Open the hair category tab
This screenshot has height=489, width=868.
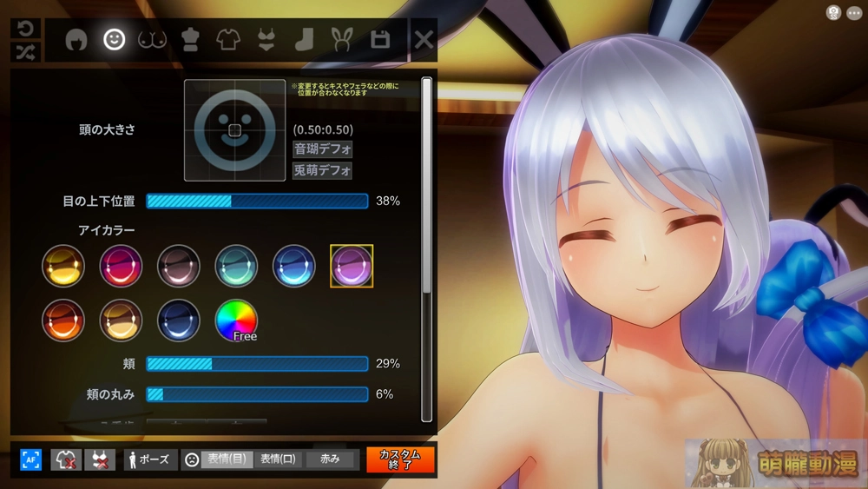pos(76,40)
